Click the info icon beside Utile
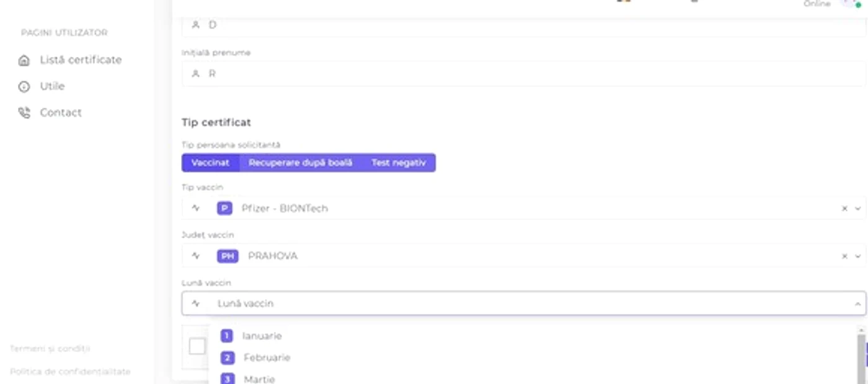 click(x=24, y=87)
